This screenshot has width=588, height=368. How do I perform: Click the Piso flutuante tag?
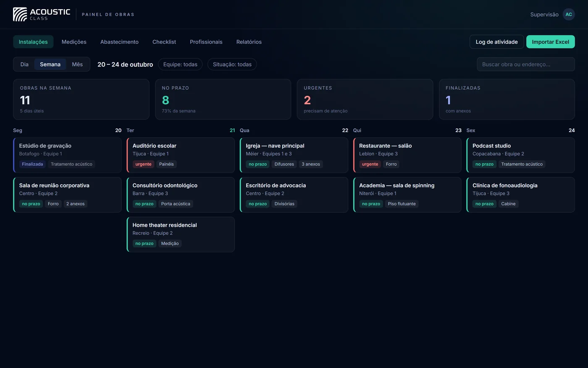pos(402,204)
